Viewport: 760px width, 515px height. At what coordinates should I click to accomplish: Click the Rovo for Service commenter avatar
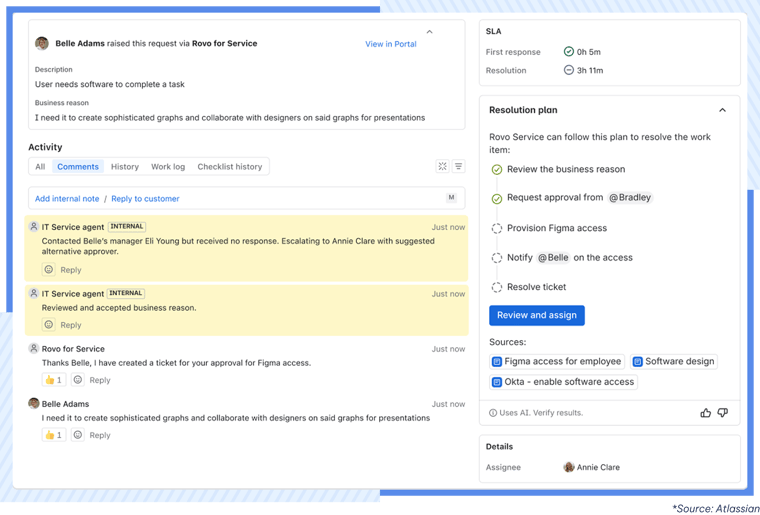click(x=33, y=348)
